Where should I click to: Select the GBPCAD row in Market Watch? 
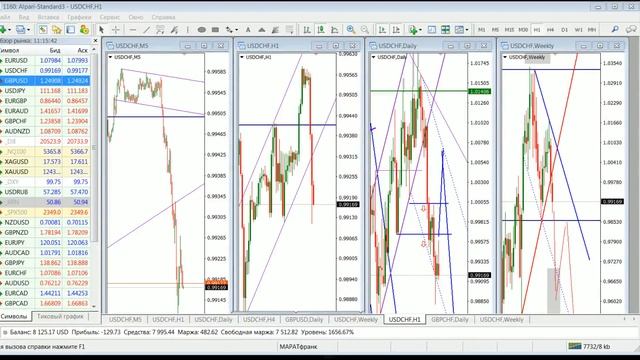pos(45,303)
